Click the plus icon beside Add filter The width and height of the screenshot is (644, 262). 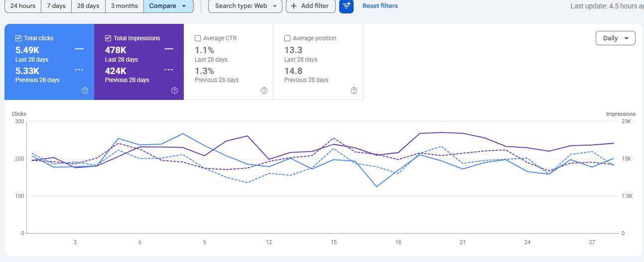click(x=294, y=6)
